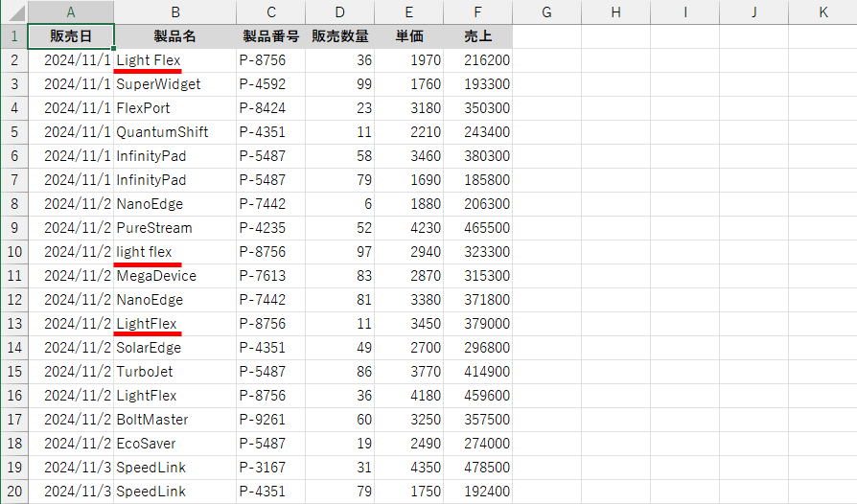Select LightFlex cell in row 16
Viewport: 857px width, 504px height.
pyautogui.click(x=174, y=396)
